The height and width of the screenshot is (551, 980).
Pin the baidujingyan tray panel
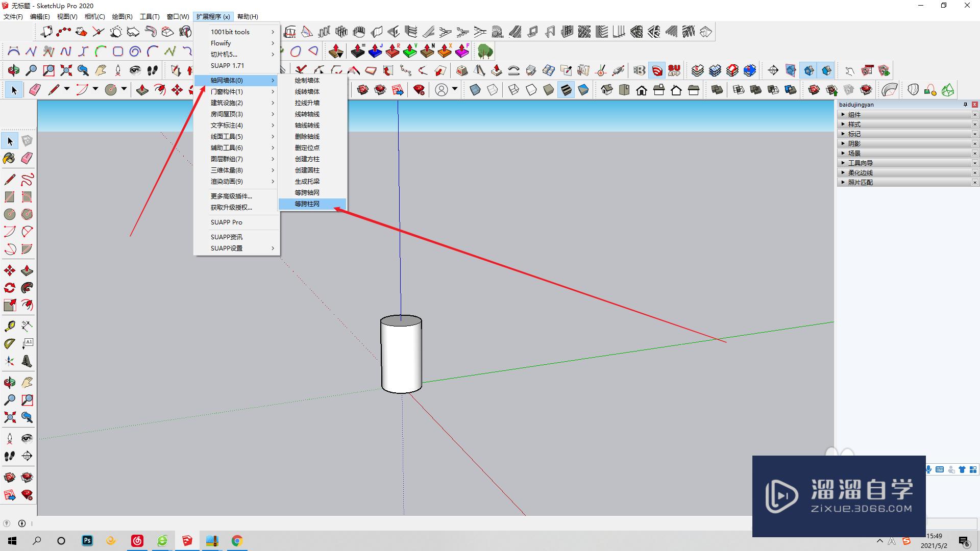[965, 105]
